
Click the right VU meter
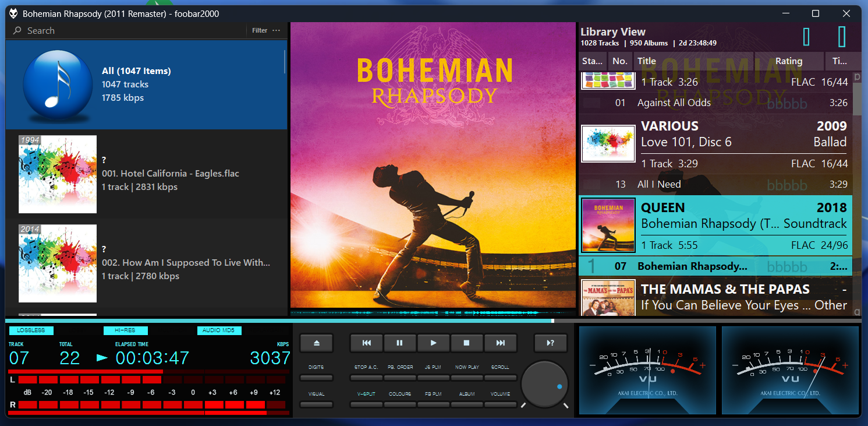coord(790,370)
